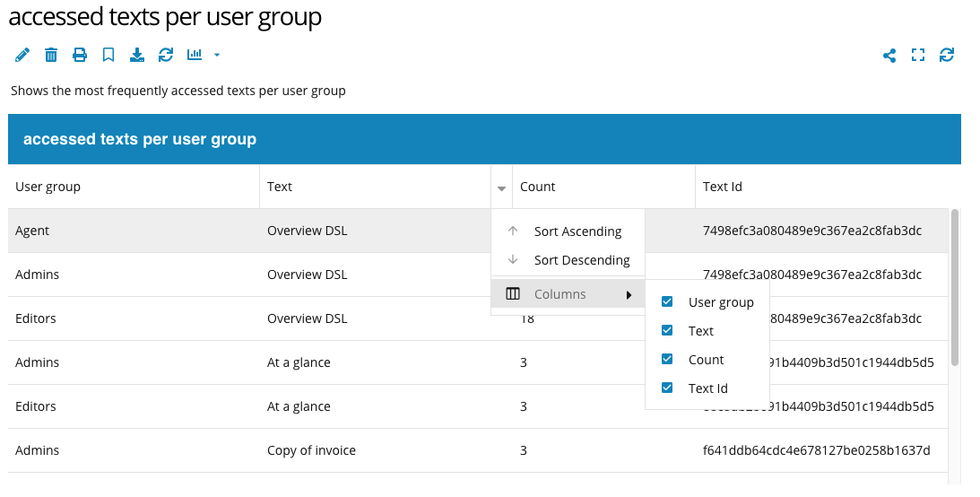The image size is (980, 497).
Task: Click the up arrow Sort Ascending icon
Action: [x=513, y=231]
